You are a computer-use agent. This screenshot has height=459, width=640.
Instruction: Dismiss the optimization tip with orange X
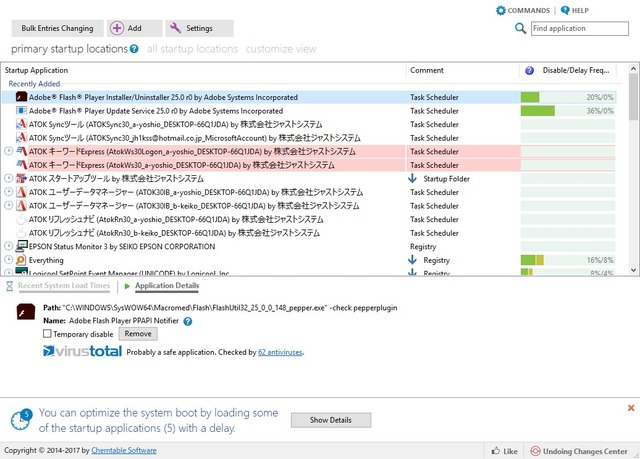click(x=631, y=408)
